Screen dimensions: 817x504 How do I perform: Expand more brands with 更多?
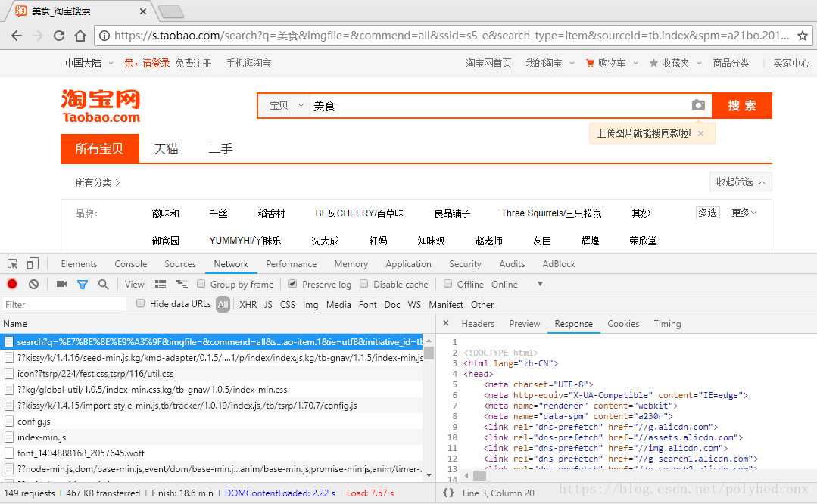[744, 213]
